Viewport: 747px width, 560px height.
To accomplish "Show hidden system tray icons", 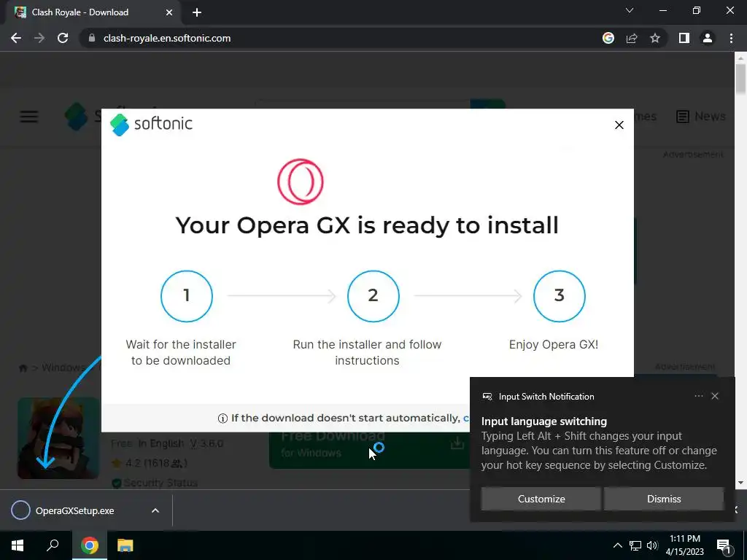I will pyautogui.click(x=617, y=545).
